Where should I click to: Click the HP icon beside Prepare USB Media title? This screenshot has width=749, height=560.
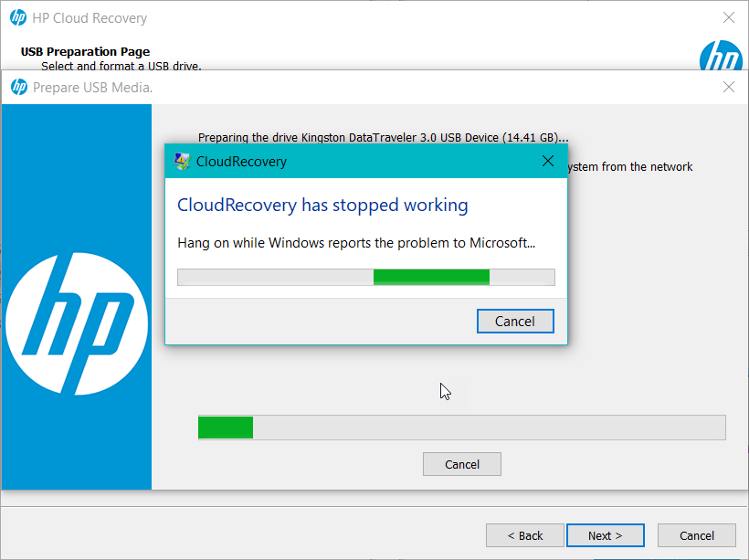pyautogui.click(x=18, y=87)
